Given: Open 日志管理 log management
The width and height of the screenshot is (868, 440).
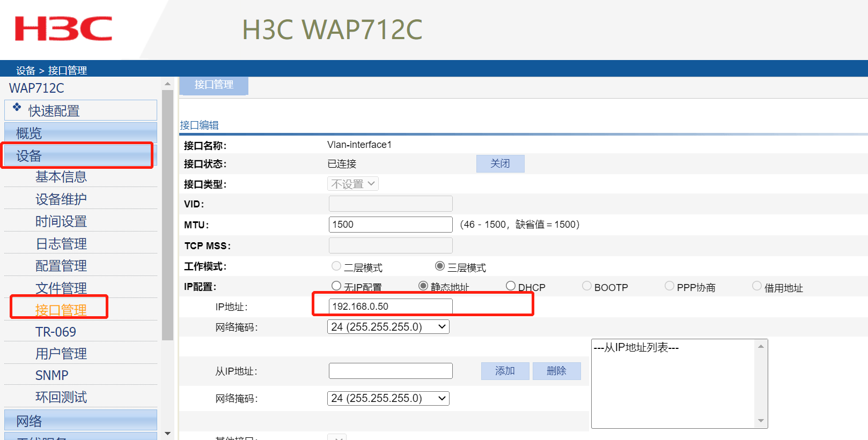Looking at the screenshot, I should click(x=61, y=244).
